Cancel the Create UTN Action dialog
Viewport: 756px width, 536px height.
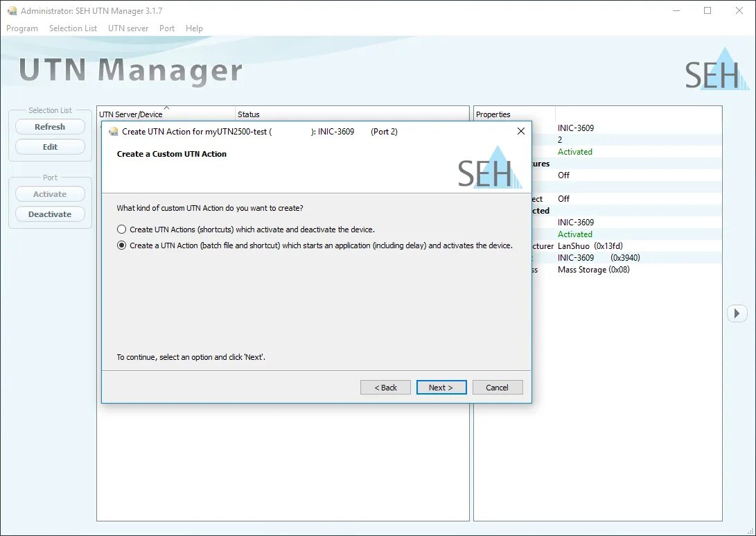(x=497, y=388)
